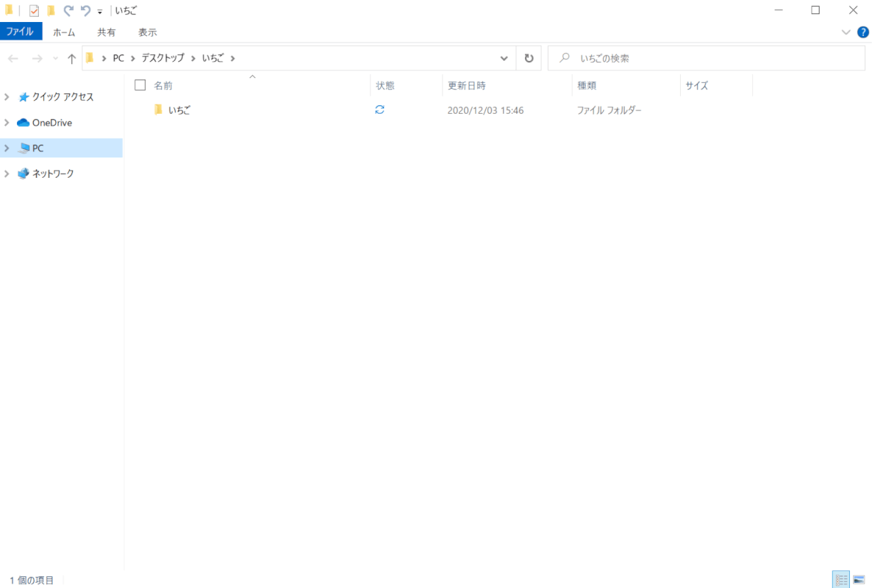
Task: Expand the Quick Access tree node
Action: coord(7,97)
